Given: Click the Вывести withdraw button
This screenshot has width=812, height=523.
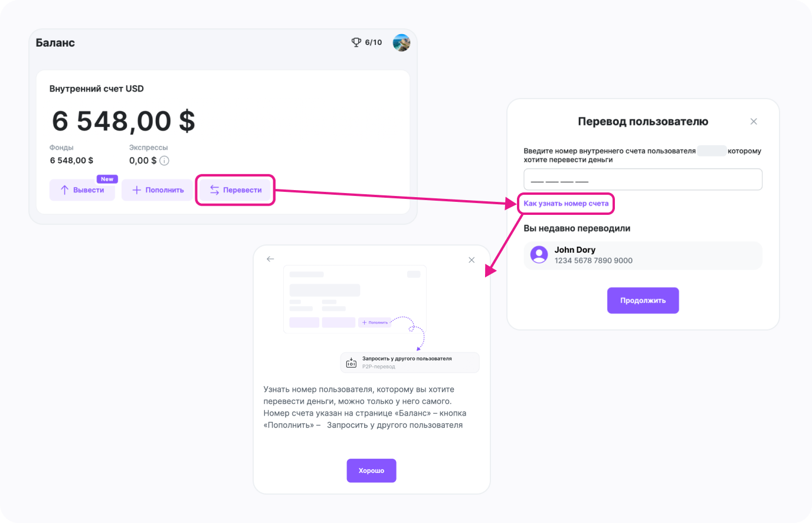Looking at the screenshot, I should tap(82, 190).
